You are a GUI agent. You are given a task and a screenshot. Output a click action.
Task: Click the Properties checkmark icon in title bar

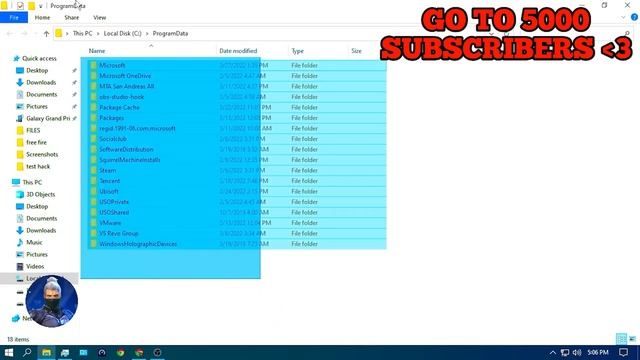coord(20,6)
